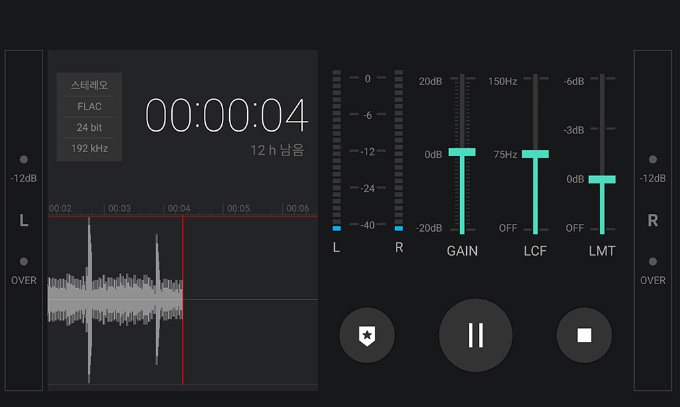
Task: Adjust the LMT slider handle
Action: [x=602, y=179]
